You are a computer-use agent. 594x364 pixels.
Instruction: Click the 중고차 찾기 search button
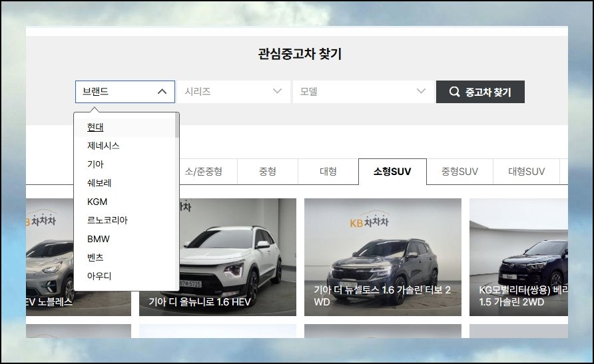click(480, 92)
